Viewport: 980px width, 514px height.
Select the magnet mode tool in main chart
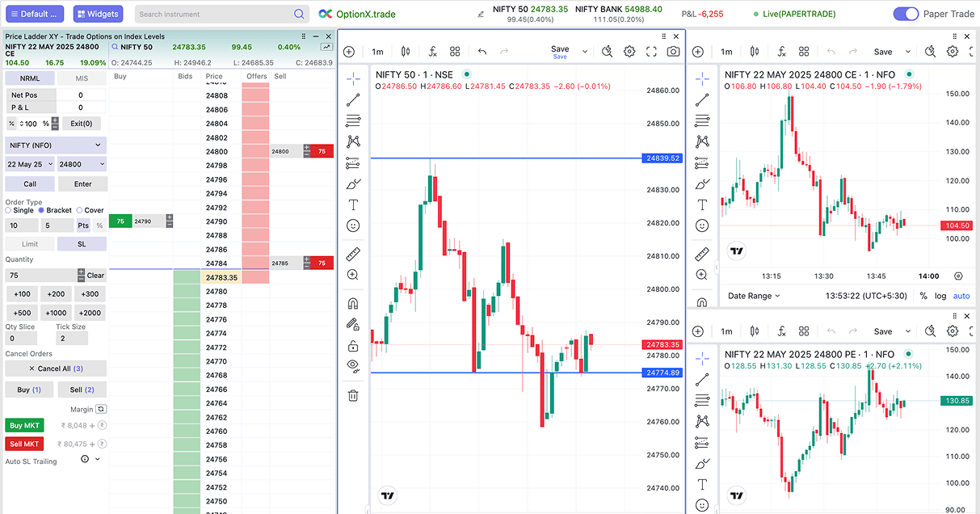[352, 304]
